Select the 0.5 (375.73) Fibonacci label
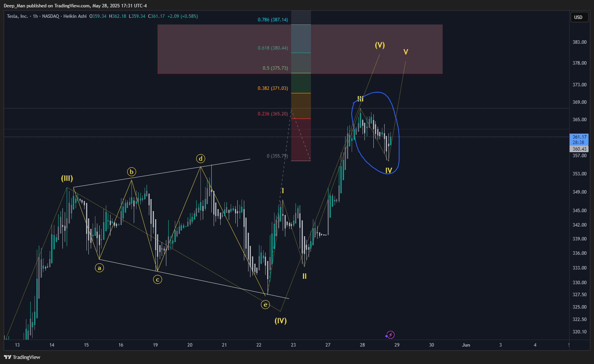Image resolution: width=594 pixels, height=364 pixels. (x=275, y=68)
